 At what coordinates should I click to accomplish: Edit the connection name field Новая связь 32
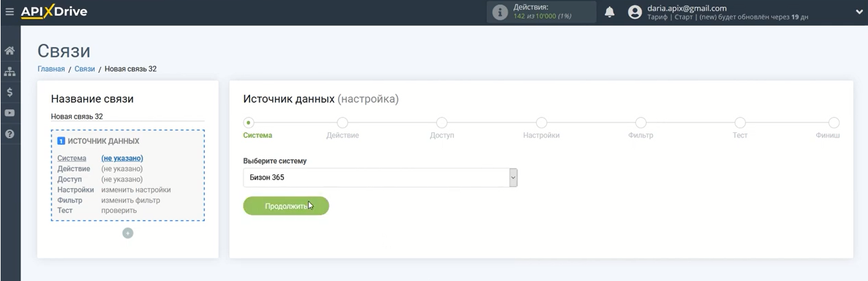coord(128,117)
